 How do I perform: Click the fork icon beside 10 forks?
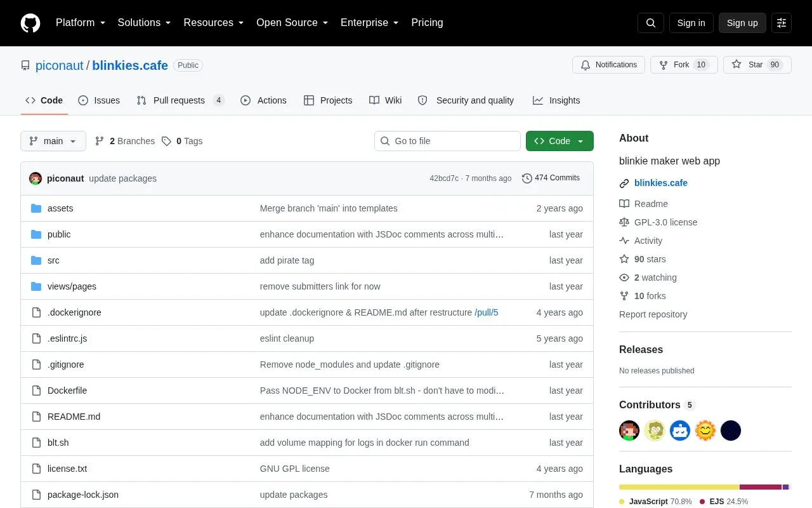pyautogui.click(x=624, y=296)
